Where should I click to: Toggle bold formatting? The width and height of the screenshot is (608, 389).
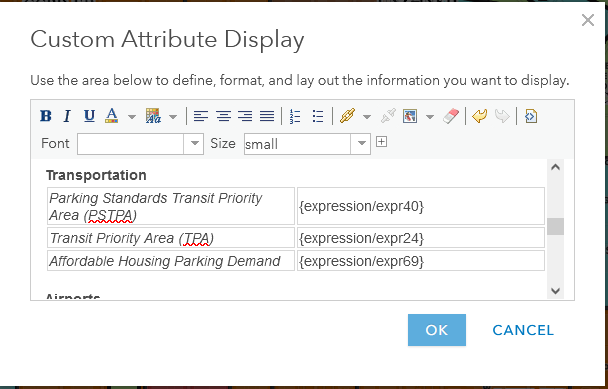[x=46, y=116]
